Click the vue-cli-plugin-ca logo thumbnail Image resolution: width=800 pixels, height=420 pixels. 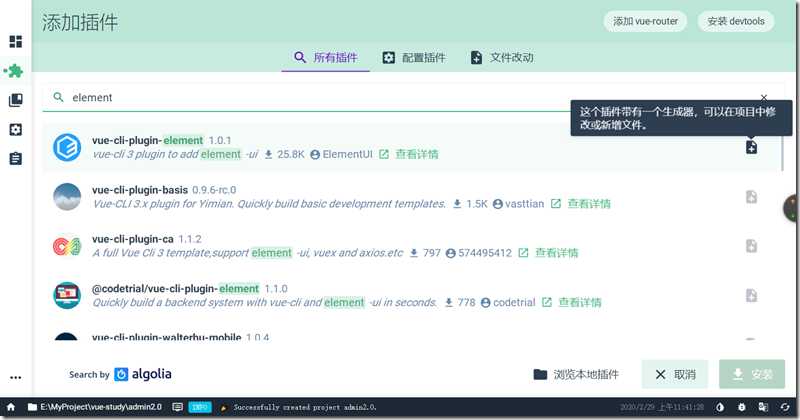pyautogui.click(x=67, y=246)
